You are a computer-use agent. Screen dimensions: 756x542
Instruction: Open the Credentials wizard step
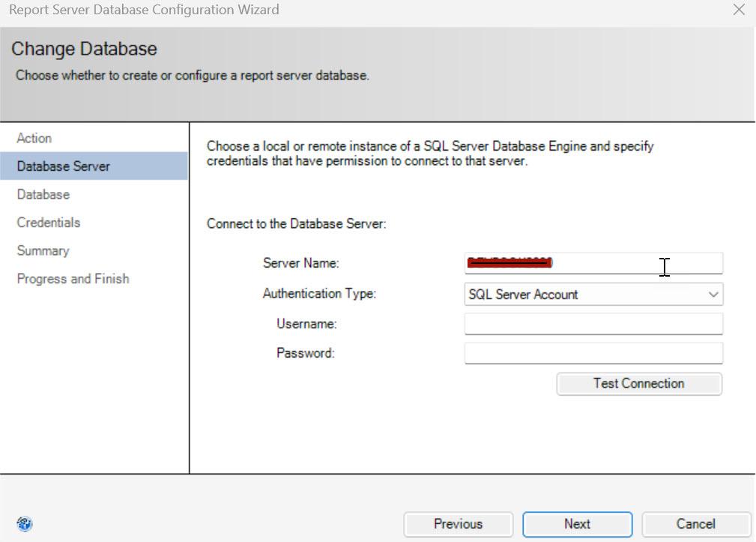pyautogui.click(x=49, y=223)
